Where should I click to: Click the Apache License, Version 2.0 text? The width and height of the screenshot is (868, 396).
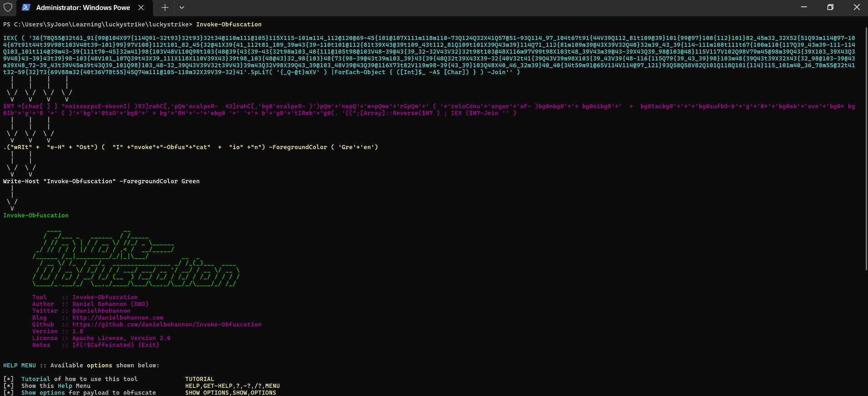click(x=122, y=338)
